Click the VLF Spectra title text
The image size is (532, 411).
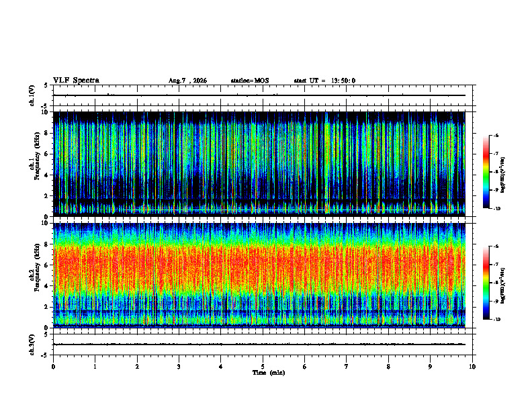(76, 81)
